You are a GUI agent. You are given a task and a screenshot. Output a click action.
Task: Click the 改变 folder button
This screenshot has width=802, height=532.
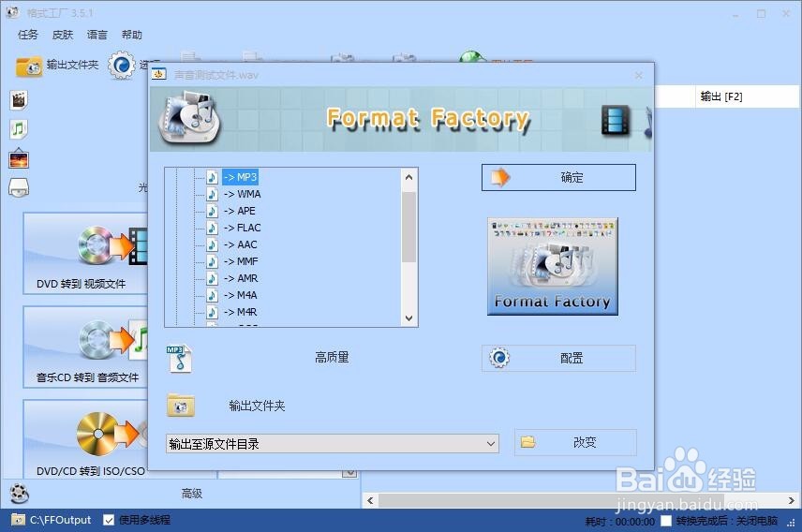[575, 442]
